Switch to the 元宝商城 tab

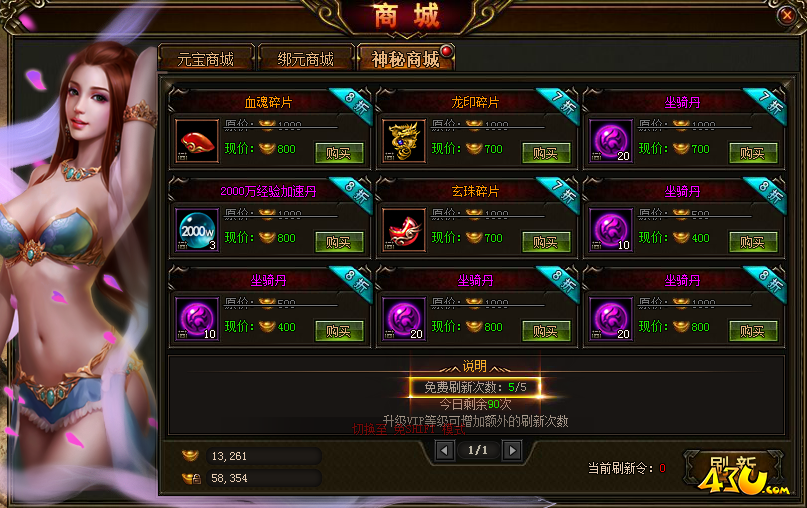tap(206, 59)
